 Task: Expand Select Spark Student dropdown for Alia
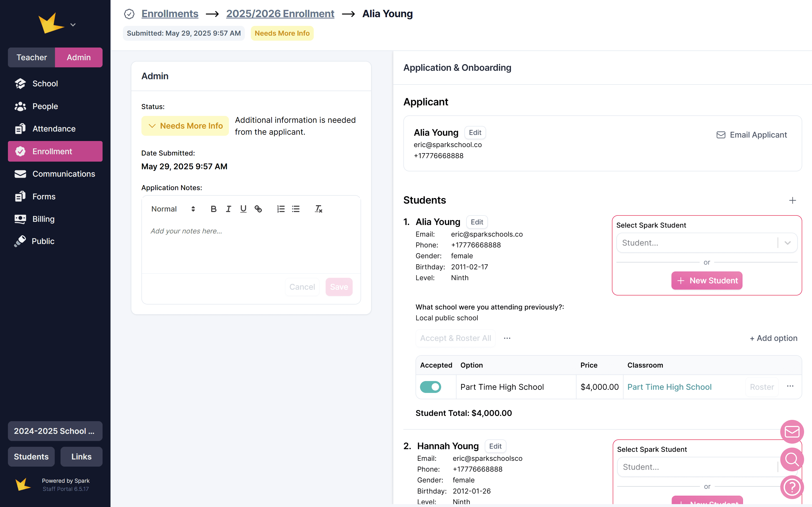787,243
